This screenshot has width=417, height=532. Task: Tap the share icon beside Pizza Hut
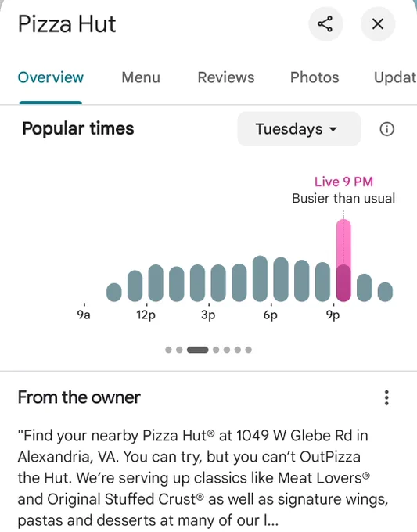(x=325, y=24)
